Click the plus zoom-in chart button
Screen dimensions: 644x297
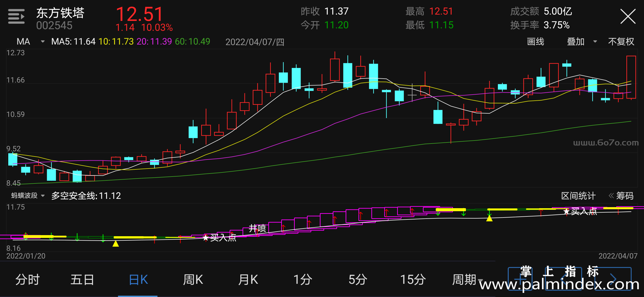pyautogui.click(x=520, y=279)
